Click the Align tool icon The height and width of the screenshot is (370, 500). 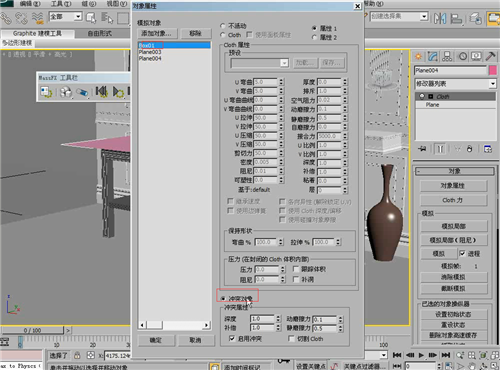tap(456, 18)
